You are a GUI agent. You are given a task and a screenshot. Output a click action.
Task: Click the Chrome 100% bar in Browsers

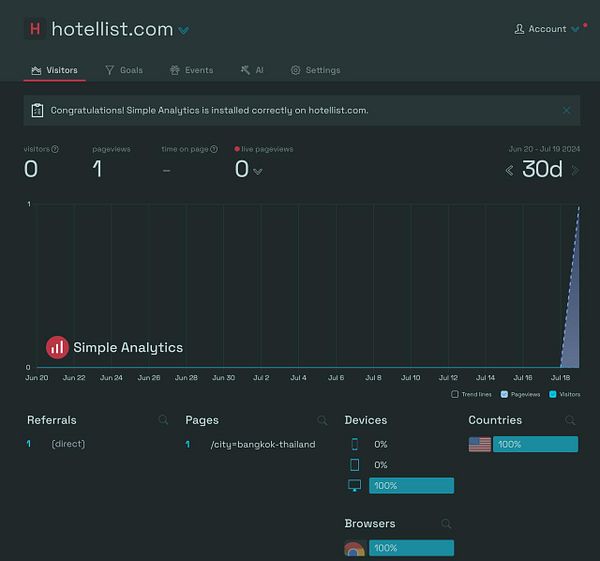click(x=411, y=548)
